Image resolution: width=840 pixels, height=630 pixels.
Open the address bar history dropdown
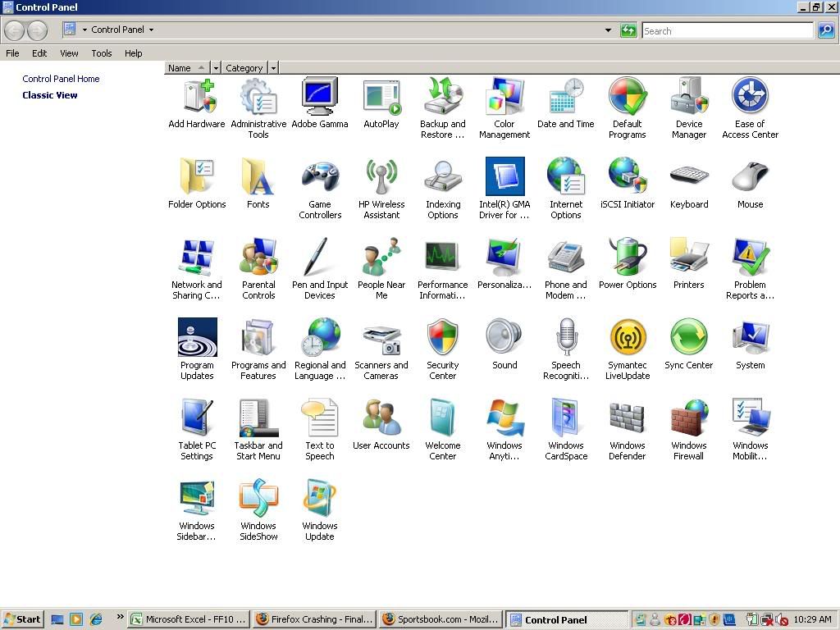click(x=608, y=30)
